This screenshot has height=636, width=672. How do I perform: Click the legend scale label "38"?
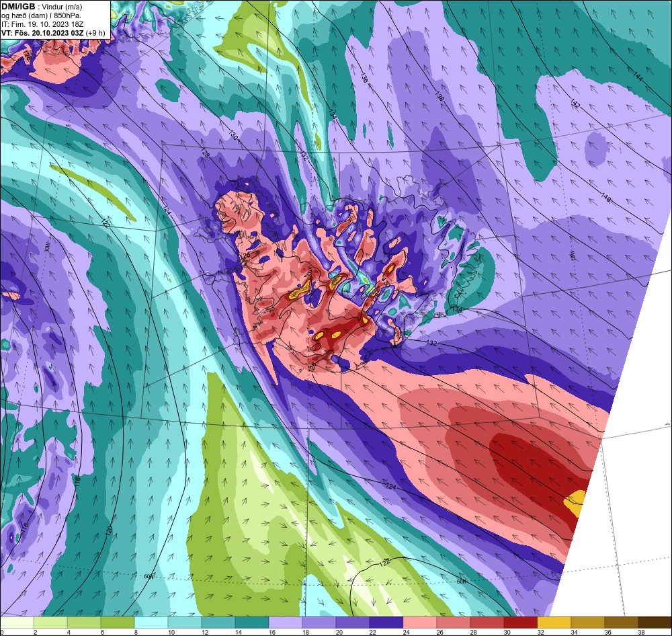[641, 632]
